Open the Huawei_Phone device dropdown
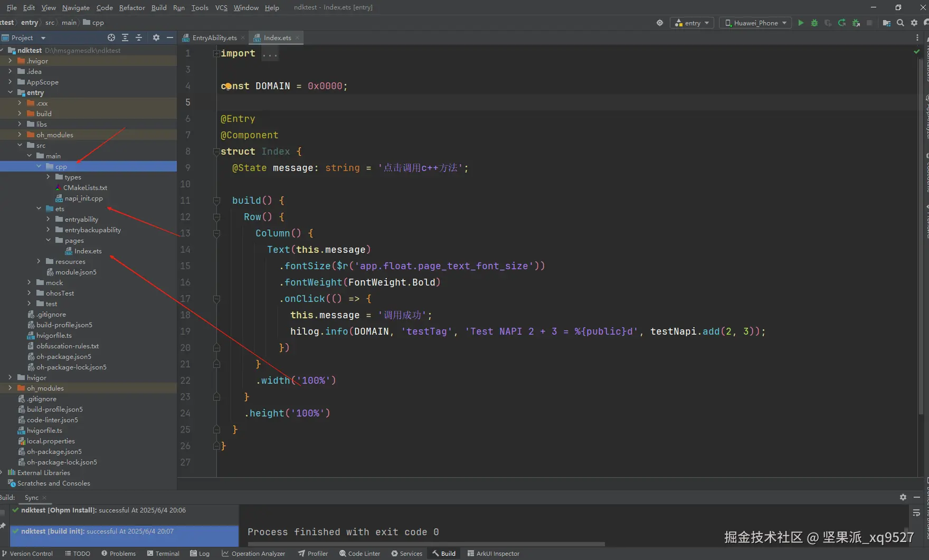This screenshot has width=929, height=560. [755, 23]
